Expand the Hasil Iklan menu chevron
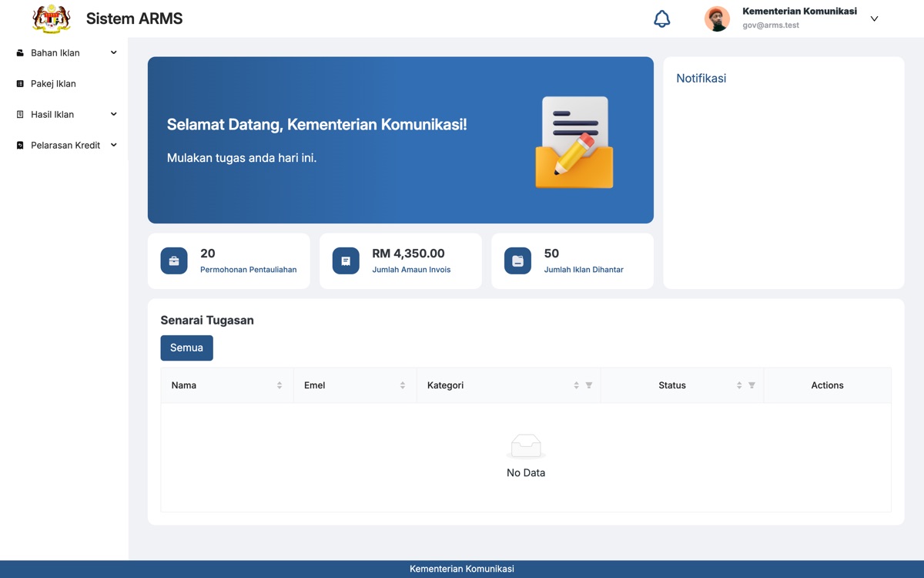 point(114,115)
